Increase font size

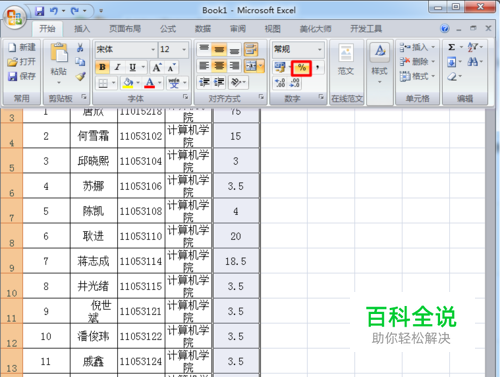click(157, 68)
